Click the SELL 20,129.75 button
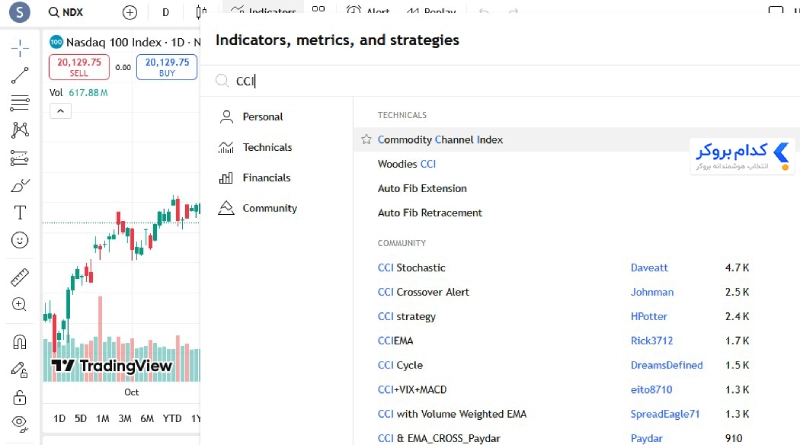 click(79, 67)
